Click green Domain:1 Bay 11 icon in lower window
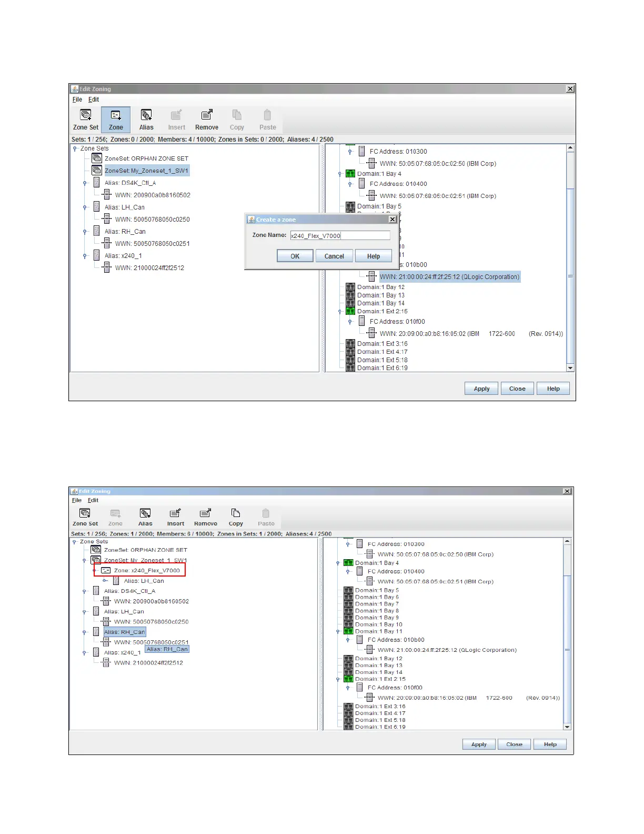Image resolution: width=644 pixels, height=834 pixels. point(348,631)
